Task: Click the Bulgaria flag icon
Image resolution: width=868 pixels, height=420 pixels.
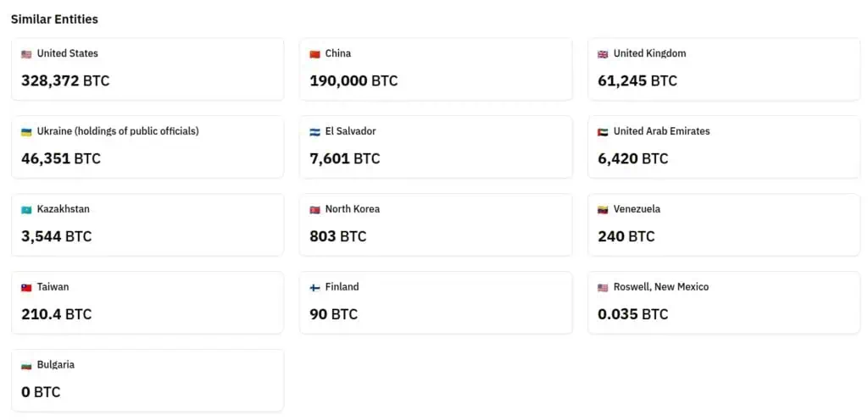Action: click(26, 366)
